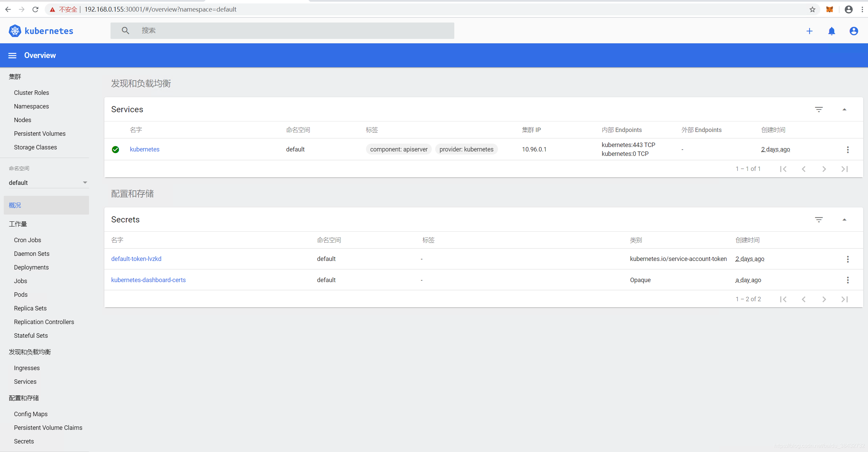Go to Pods in the sidebar
Image resolution: width=868 pixels, height=452 pixels.
[21, 294]
